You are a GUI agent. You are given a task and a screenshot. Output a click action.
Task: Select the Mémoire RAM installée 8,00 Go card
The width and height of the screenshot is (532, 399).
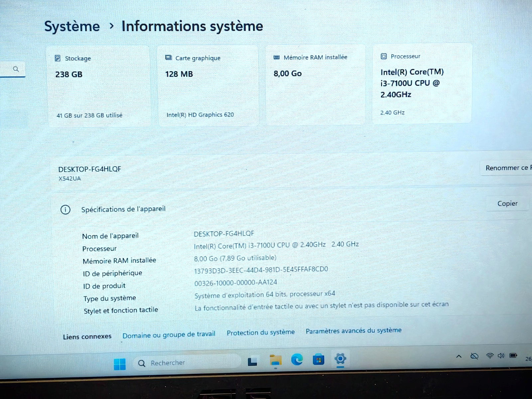(x=315, y=85)
